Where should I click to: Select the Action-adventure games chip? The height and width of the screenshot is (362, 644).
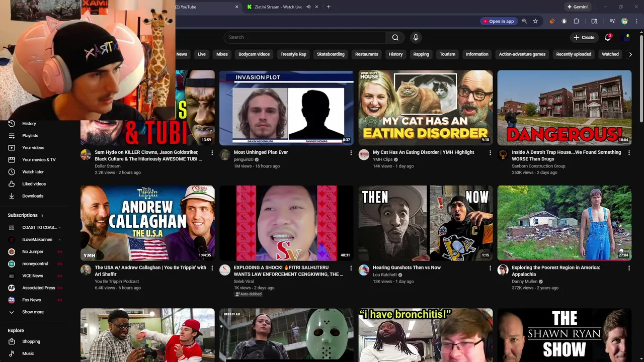pos(522,54)
